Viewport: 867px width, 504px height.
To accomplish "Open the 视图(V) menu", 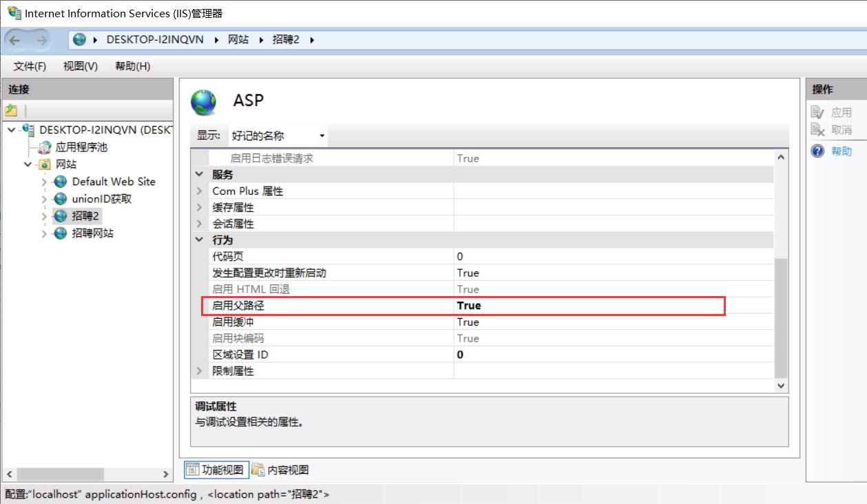I will coord(79,66).
